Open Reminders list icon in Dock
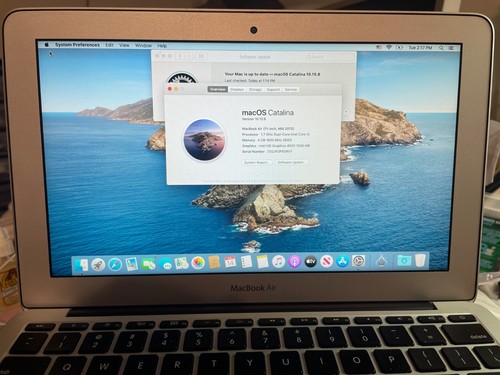 pos(247,262)
